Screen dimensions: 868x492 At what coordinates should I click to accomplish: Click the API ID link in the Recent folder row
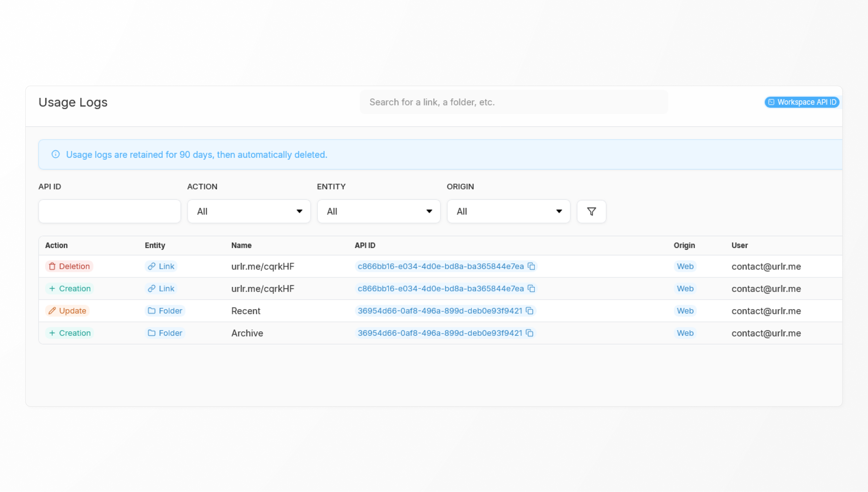(440, 311)
